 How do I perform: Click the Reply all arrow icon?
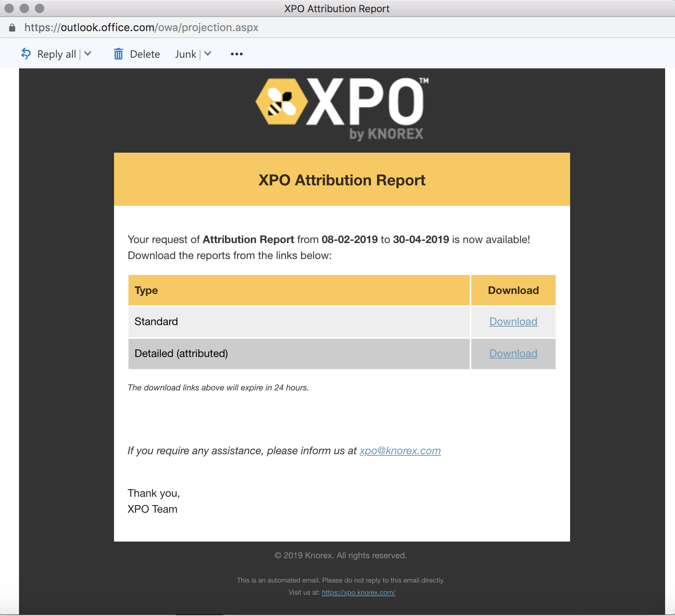26,54
